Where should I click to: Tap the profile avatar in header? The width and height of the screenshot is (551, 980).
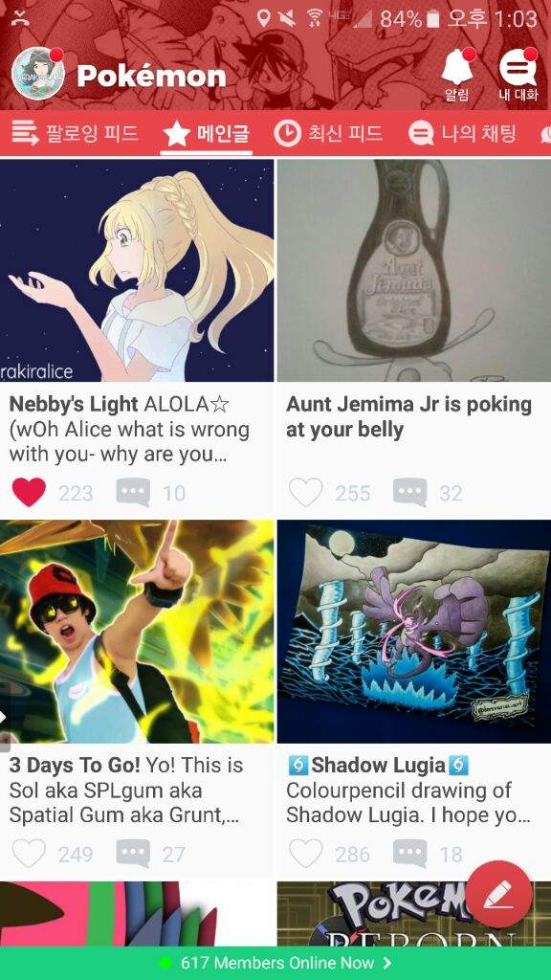38,74
